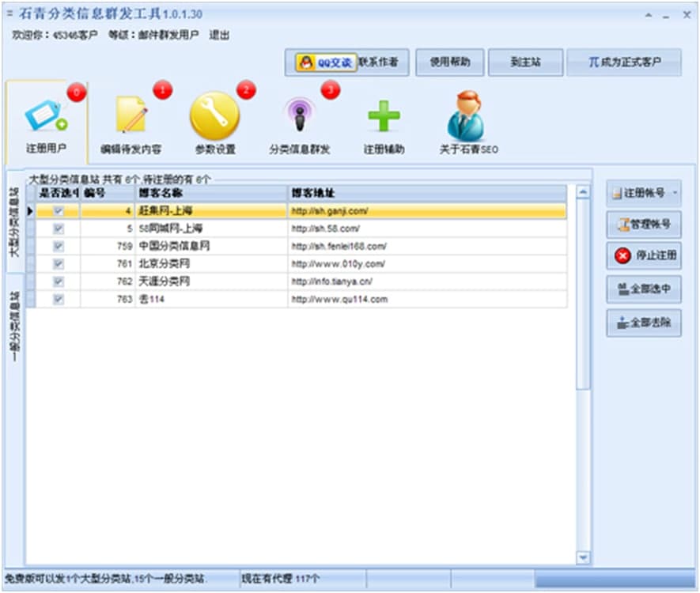The image size is (700, 593).
Task: Select URL cell http://sh.fenlei168.com/
Action: coord(427,247)
